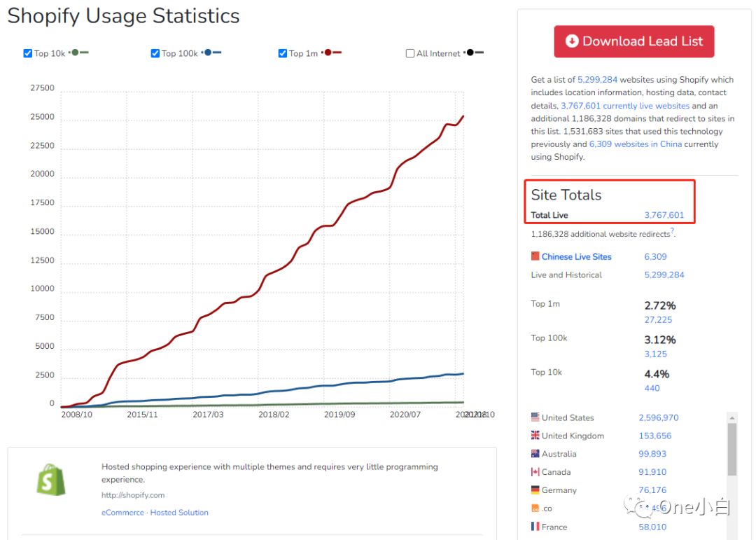
Task: Uncheck the Top 10k checkbox
Action: click(x=28, y=53)
